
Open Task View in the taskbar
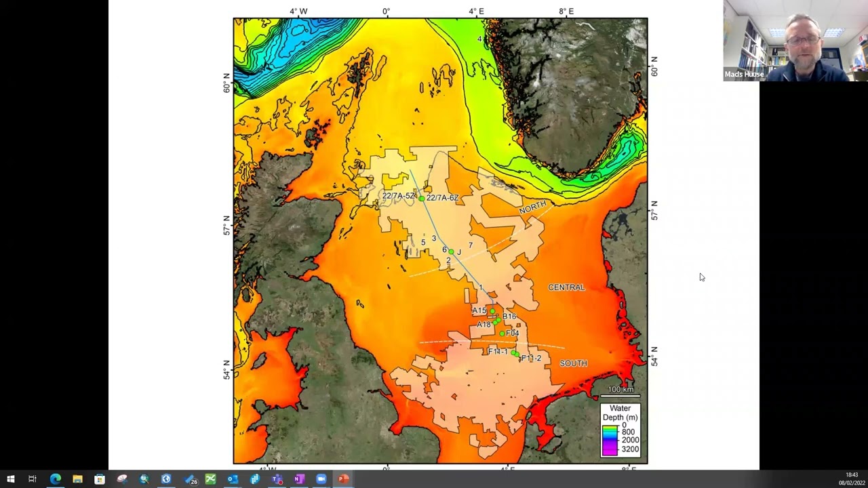point(32,479)
